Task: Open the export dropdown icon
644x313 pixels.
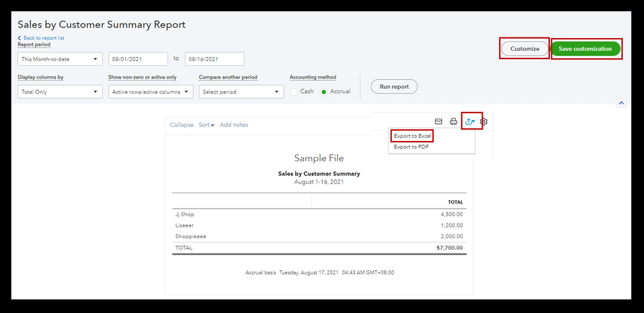Action: [x=471, y=121]
